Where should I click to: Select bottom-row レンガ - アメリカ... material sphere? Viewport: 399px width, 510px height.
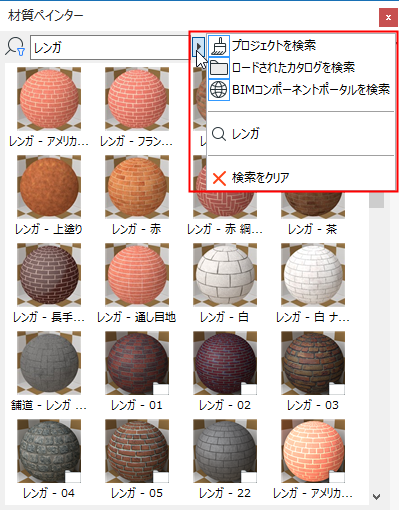(x=313, y=451)
